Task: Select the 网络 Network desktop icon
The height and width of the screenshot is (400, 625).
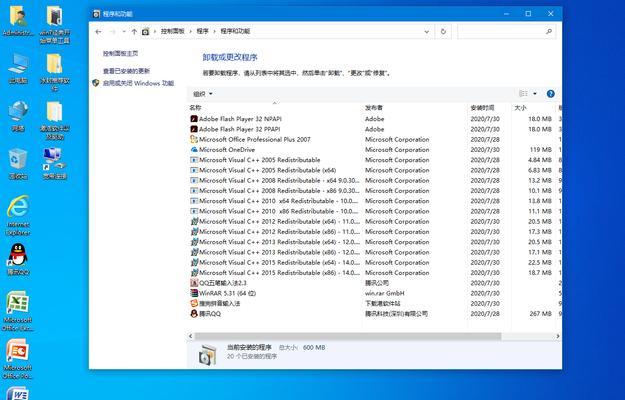Action: click(18, 116)
